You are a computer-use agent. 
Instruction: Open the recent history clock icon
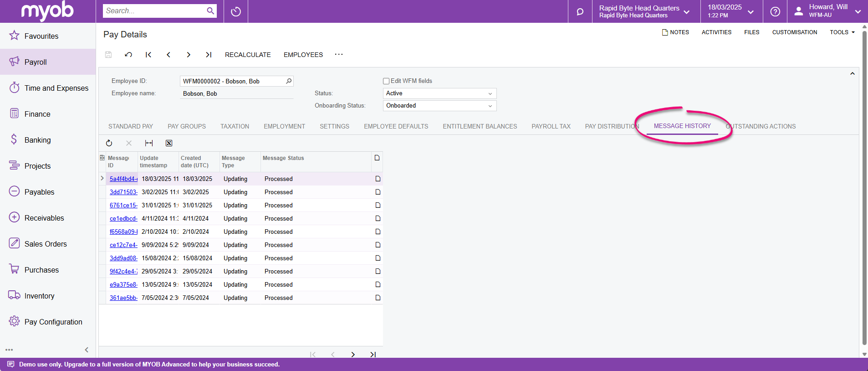pos(235,11)
